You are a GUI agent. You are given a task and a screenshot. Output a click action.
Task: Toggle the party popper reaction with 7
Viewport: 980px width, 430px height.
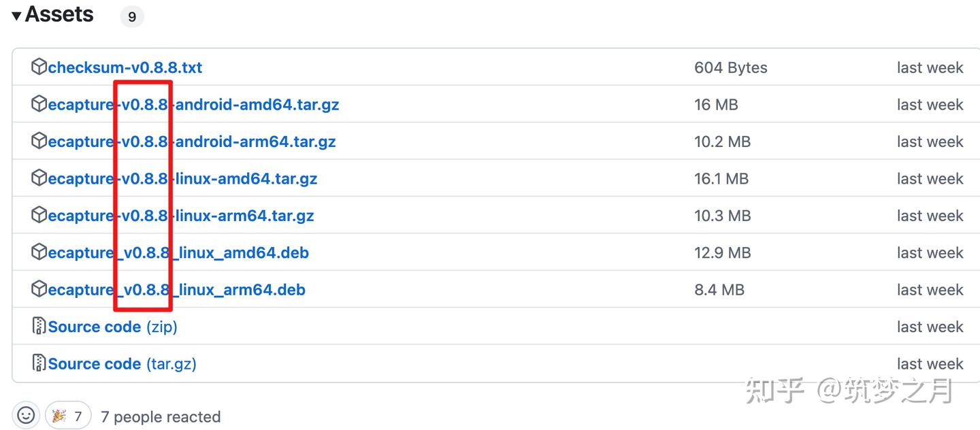click(x=68, y=416)
